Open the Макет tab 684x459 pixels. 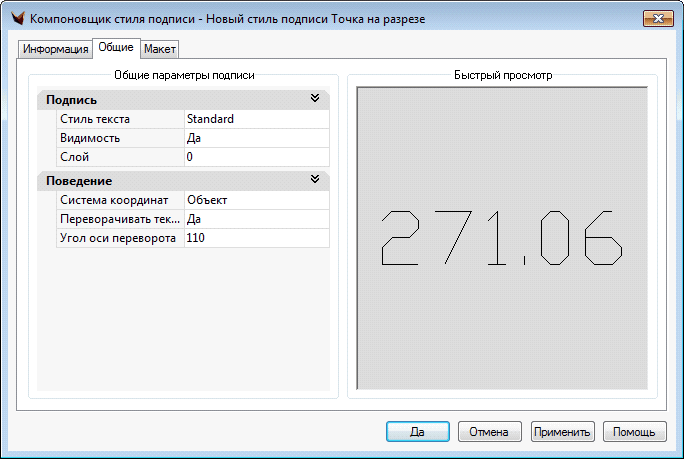160,49
